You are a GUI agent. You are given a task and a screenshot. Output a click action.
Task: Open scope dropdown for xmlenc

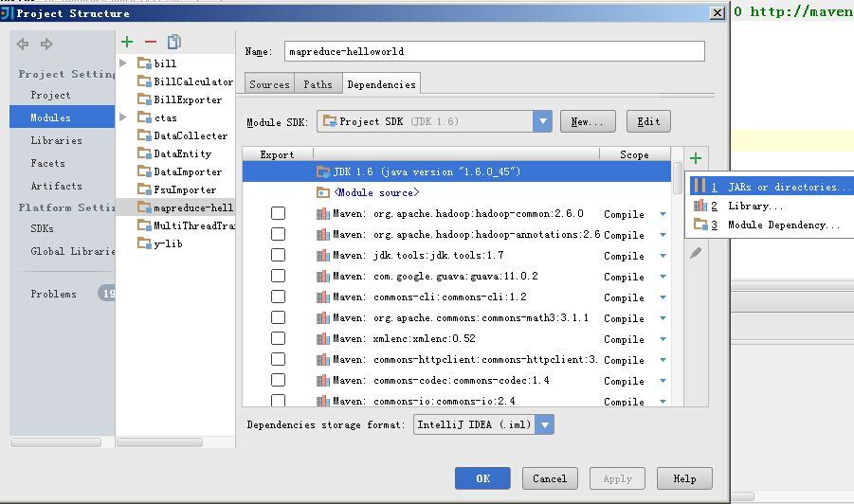pyautogui.click(x=663, y=339)
